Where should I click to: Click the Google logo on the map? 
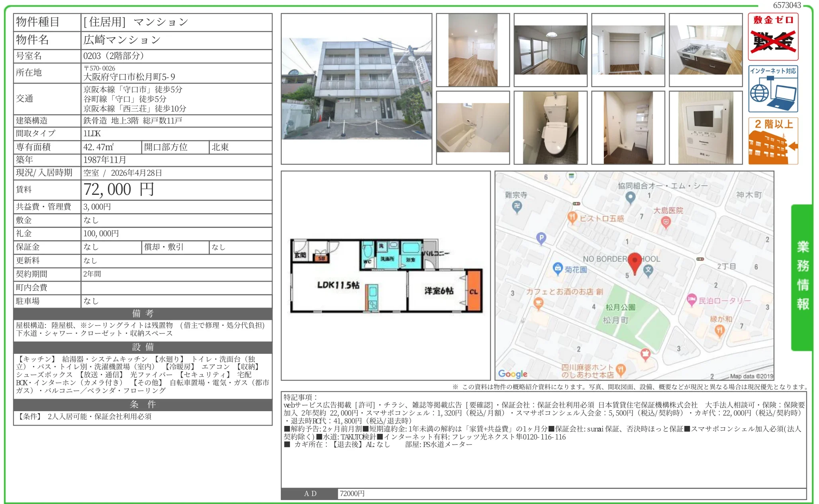pos(513,374)
